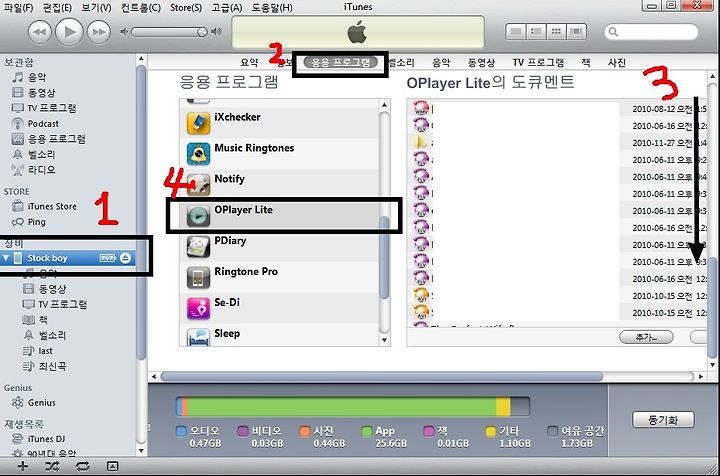Toggle shuffle at the bottom bar

[x=52, y=467]
